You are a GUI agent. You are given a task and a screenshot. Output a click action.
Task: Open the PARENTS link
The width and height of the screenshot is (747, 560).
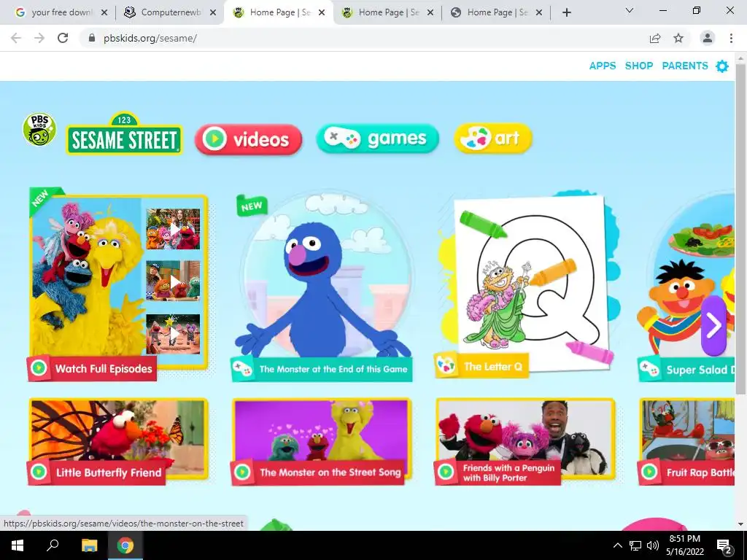point(684,66)
